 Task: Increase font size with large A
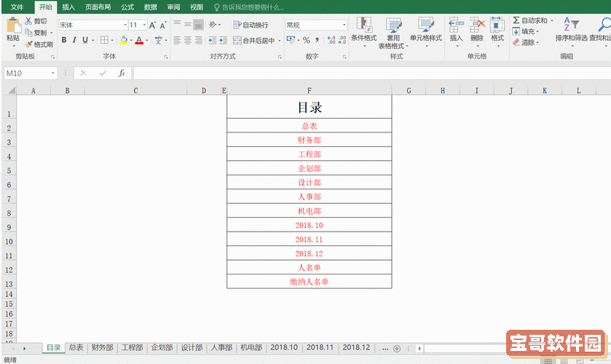click(x=152, y=25)
